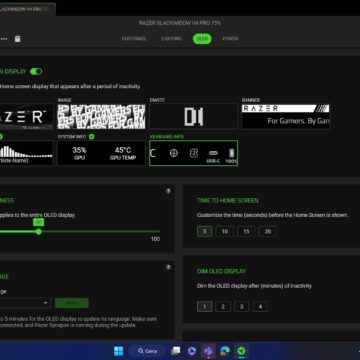Open the more options ellipsis menu
This screenshot has width=360, height=360.
4,39
